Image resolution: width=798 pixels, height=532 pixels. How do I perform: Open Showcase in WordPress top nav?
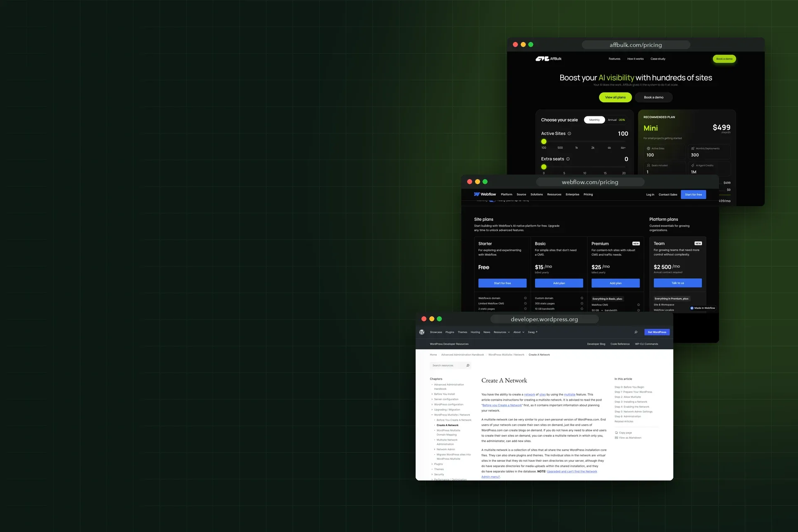point(436,332)
